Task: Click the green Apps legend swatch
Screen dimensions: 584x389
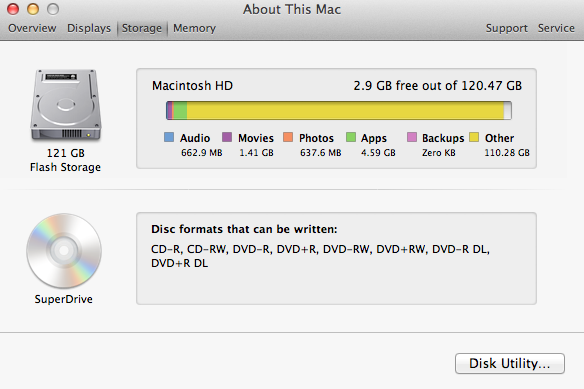Action: [351, 137]
